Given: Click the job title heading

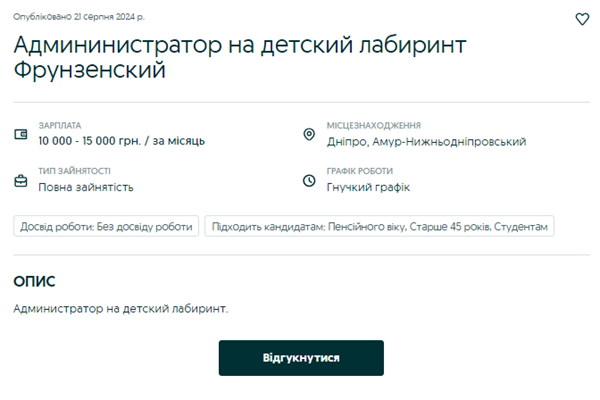Looking at the screenshot, I should tap(240, 57).
